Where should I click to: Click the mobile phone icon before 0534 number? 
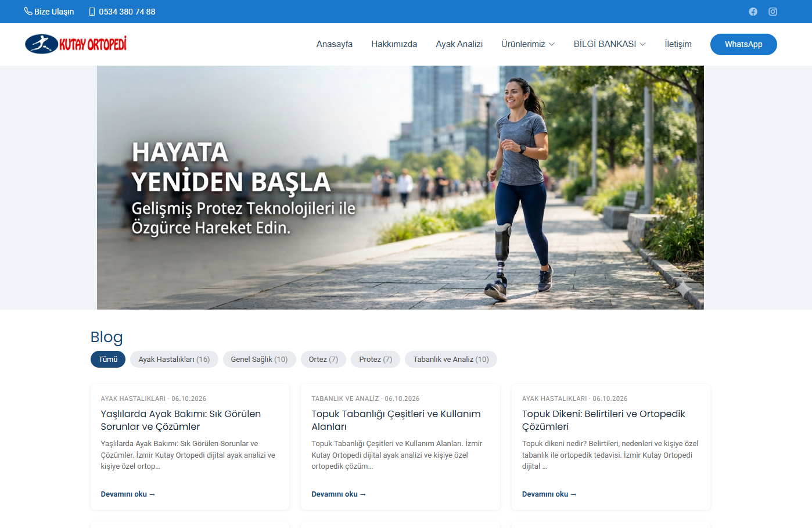[x=92, y=12]
